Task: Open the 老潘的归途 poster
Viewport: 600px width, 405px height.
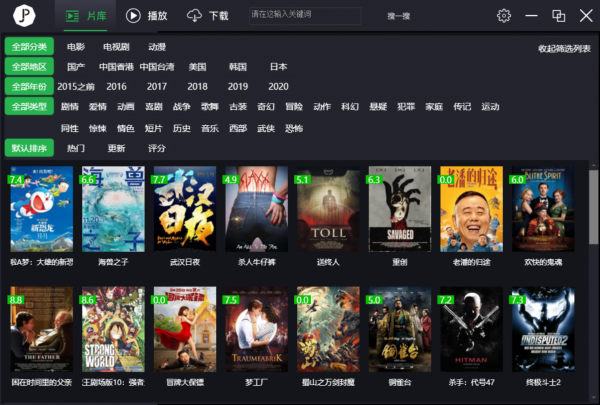Action: (471, 209)
